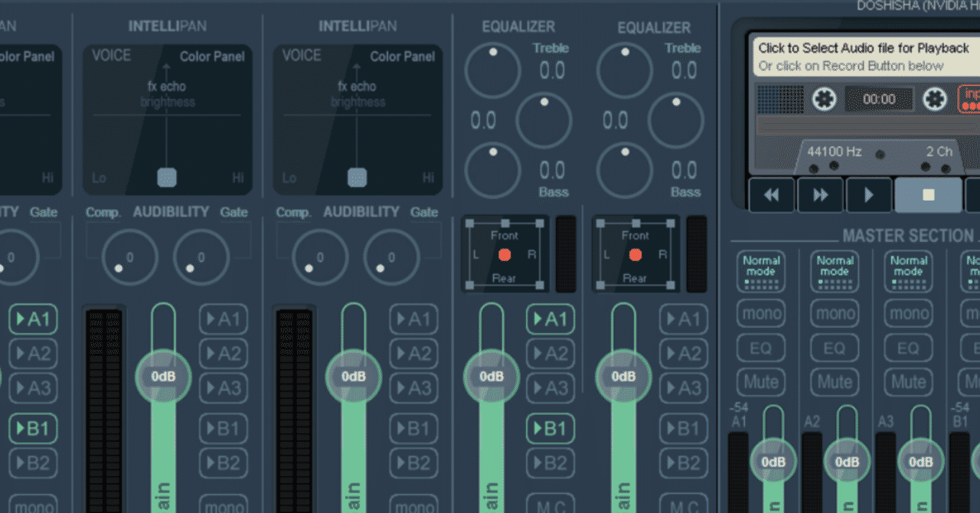Click the Gate knob, INTELLIPAN strip beside EQUALIZER
Viewport: 980px width, 513px height.
click(x=391, y=257)
